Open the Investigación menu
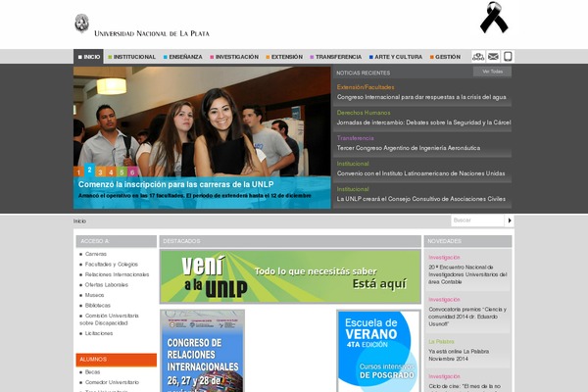The height and width of the screenshot is (392, 588). (x=234, y=57)
